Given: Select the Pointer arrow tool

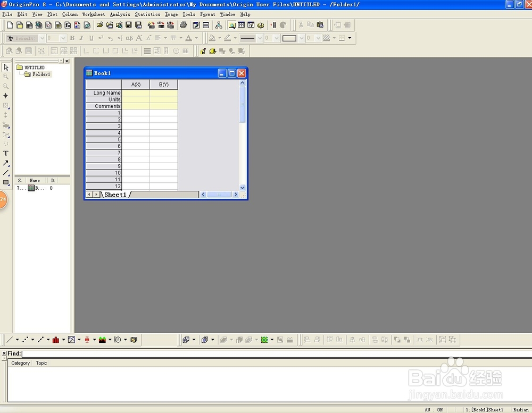Looking at the screenshot, I should pyautogui.click(x=6, y=67).
